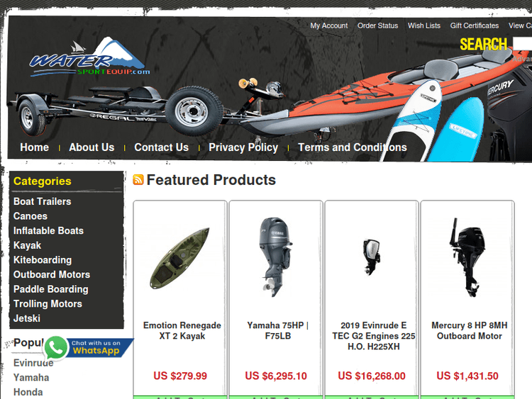Image resolution: width=532 pixels, height=399 pixels.
Task: Open the WhatsApp chat icon
Action: pyautogui.click(x=56, y=348)
